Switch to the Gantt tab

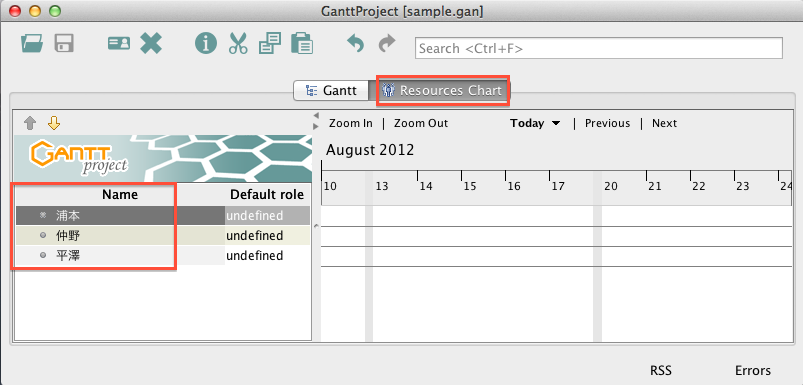[x=331, y=91]
